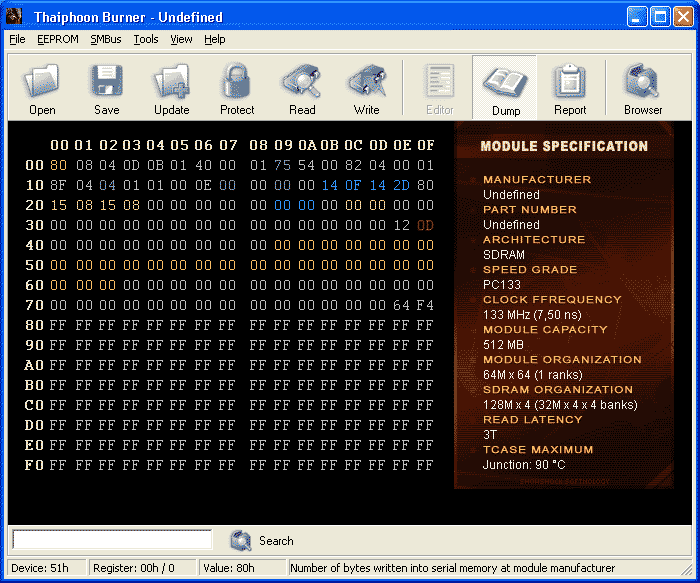Click the PC133 speed grade value
Image resolution: width=700 pixels, height=583 pixels.
(502, 284)
